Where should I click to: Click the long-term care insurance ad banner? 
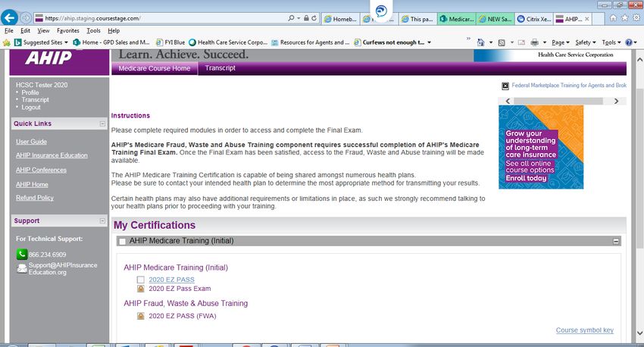(541, 147)
